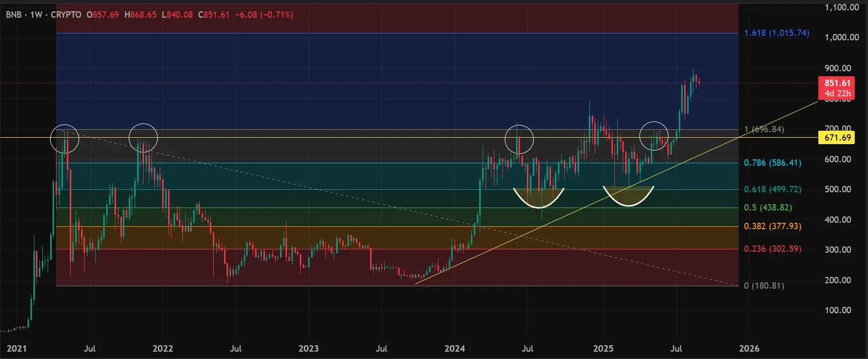Image resolution: width=868 pixels, height=359 pixels.
Task: Click the 200.00 price axis label
Action: pos(838,280)
